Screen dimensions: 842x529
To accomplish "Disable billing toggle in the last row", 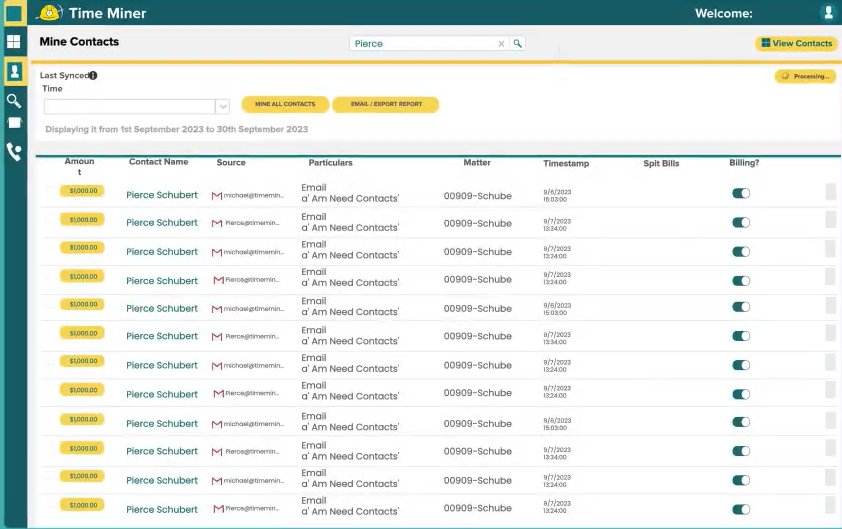I will point(741,509).
